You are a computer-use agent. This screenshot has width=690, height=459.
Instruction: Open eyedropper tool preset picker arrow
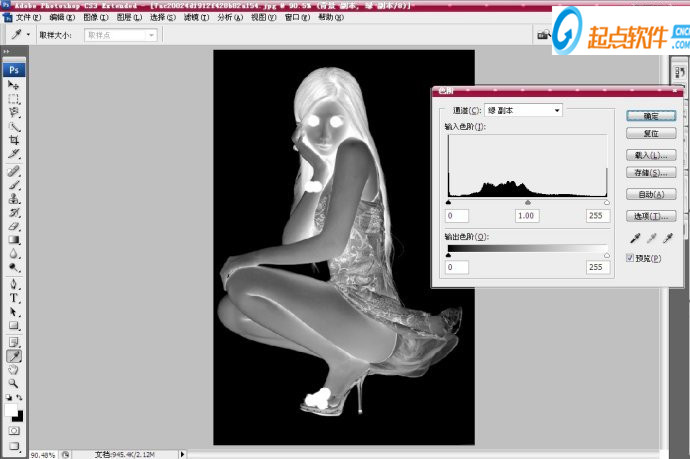pyautogui.click(x=28, y=34)
